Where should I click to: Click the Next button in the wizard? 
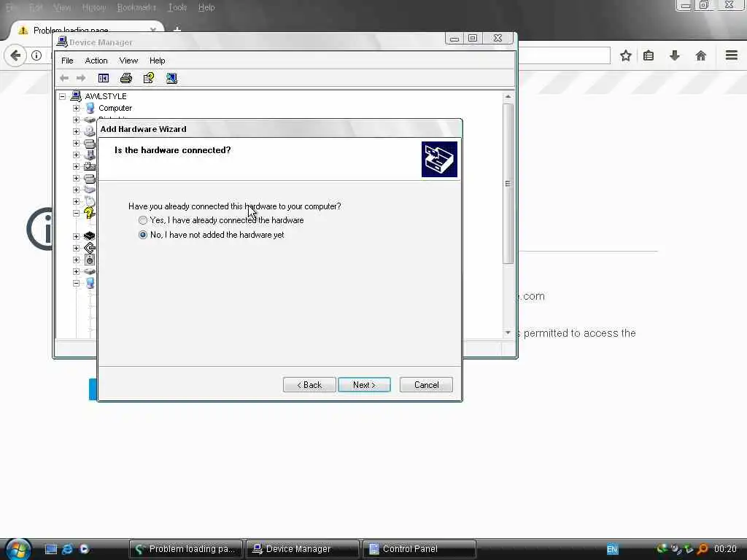(x=364, y=385)
